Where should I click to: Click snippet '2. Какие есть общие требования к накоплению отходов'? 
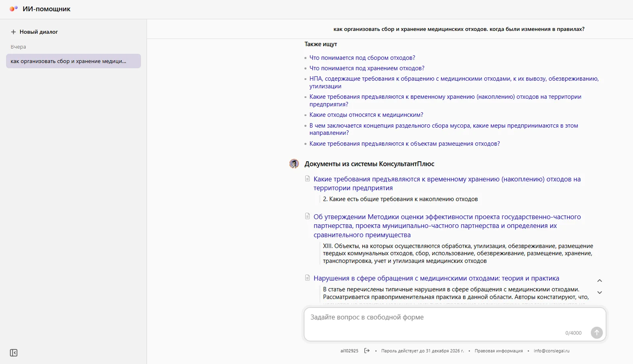coord(400,199)
